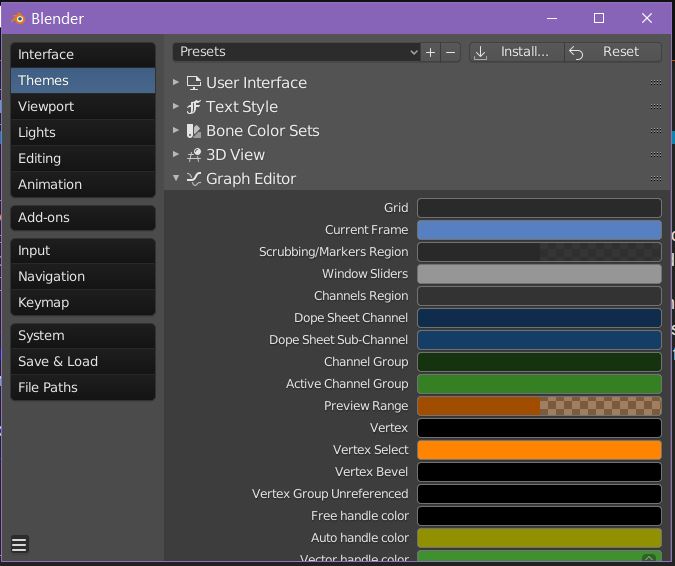The height and width of the screenshot is (566, 675).
Task: Change Vertex Group Unreferenced color
Action: [x=539, y=494]
